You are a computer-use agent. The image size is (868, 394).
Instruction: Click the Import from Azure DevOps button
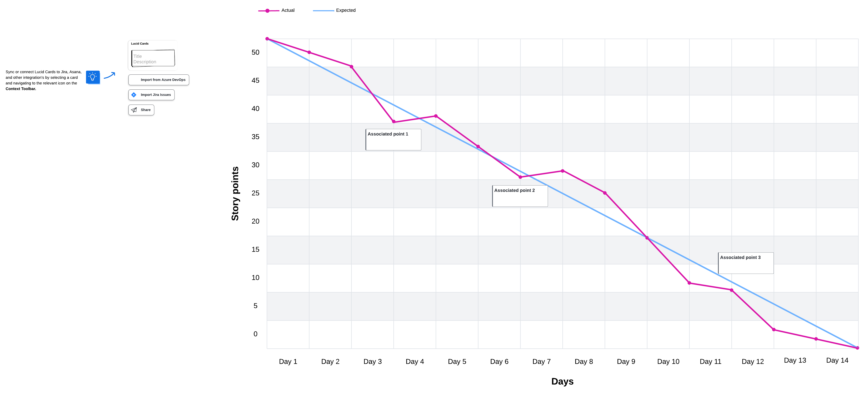click(158, 80)
